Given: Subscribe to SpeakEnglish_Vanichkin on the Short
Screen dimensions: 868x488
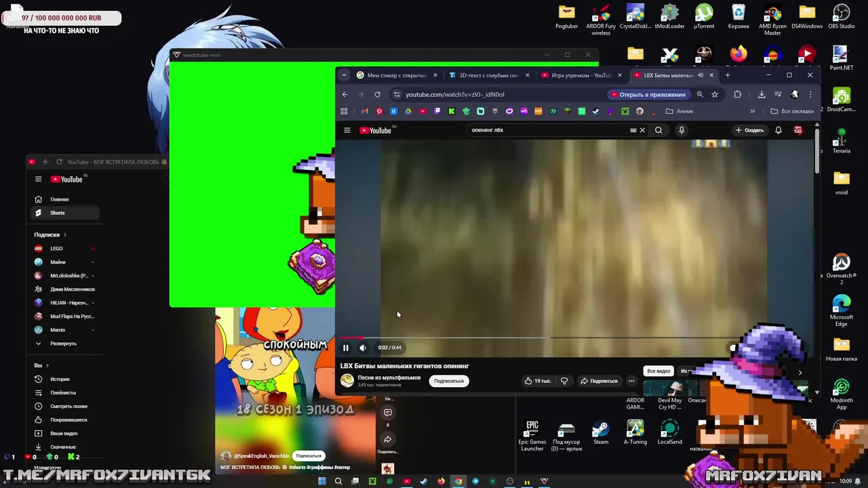Looking at the screenshot, I should [309, 456].
